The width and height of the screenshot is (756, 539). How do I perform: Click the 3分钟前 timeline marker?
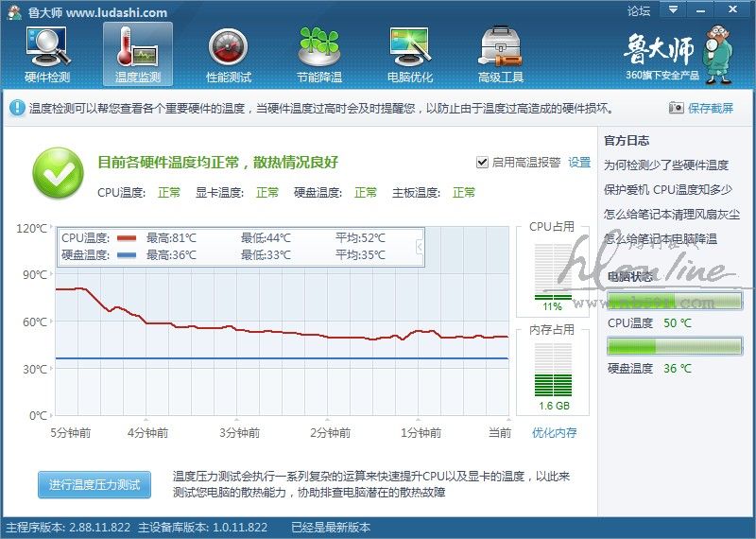tap(240, 433)
